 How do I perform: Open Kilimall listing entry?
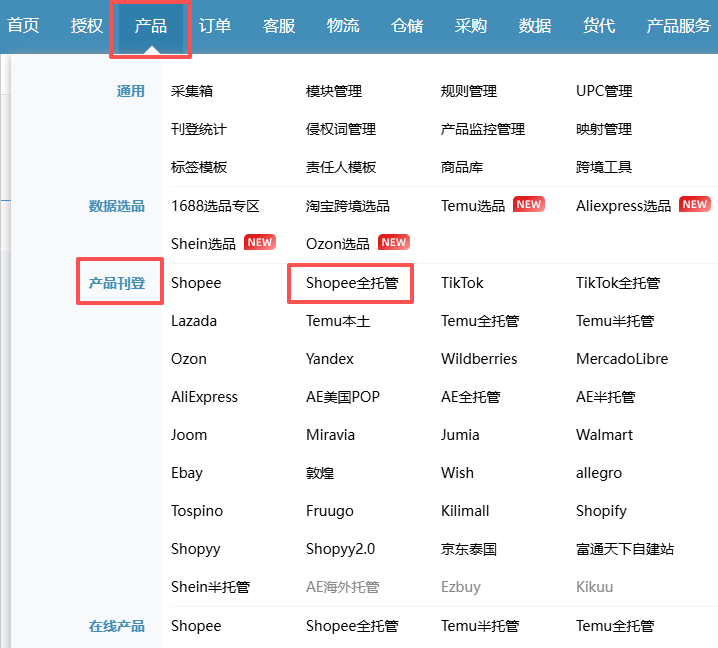(465, 511)
